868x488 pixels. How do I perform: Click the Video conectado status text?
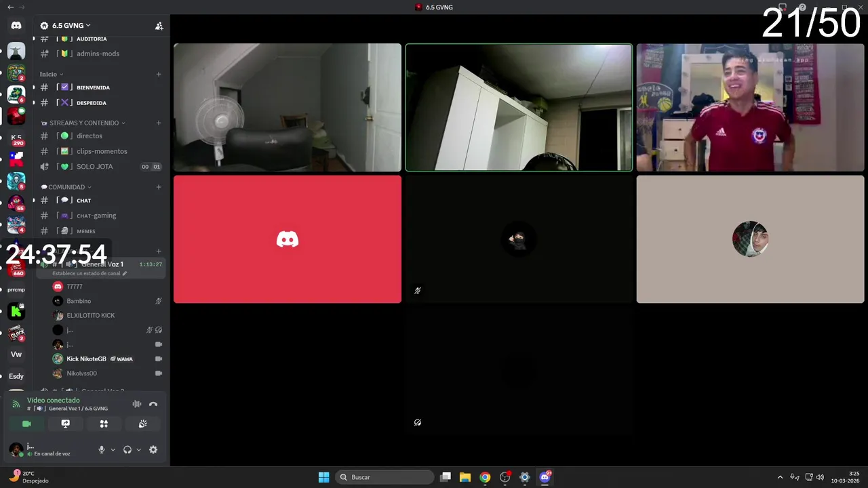[x=54, y=400]
